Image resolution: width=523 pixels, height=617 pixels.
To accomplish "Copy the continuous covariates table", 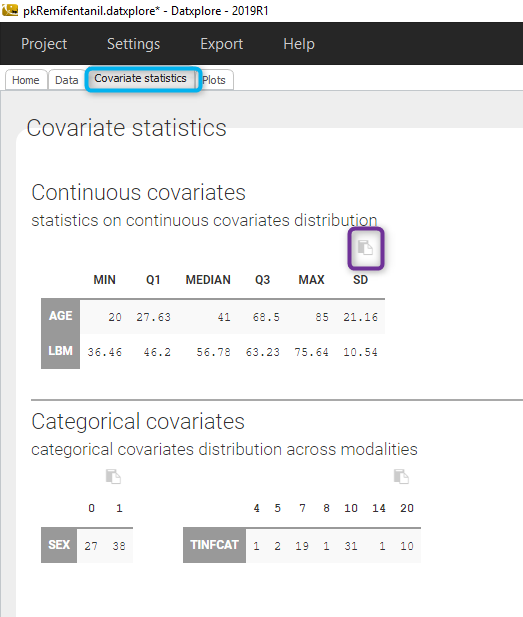I will [365, 248].
